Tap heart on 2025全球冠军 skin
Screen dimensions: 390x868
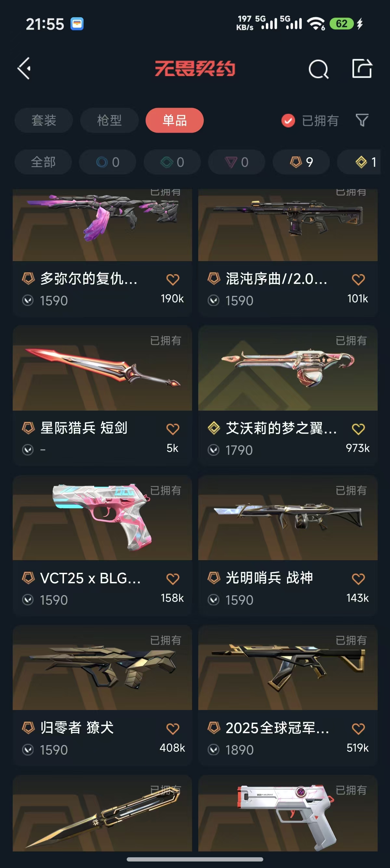click(358, 729)
